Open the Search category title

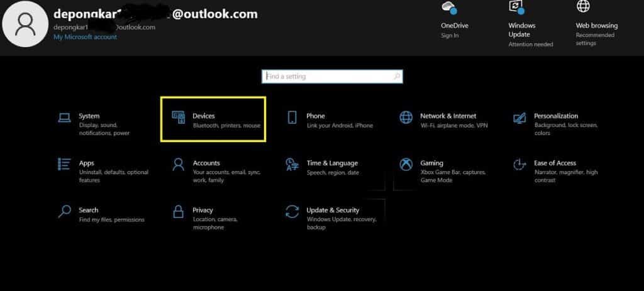click(x=88, y=210)
